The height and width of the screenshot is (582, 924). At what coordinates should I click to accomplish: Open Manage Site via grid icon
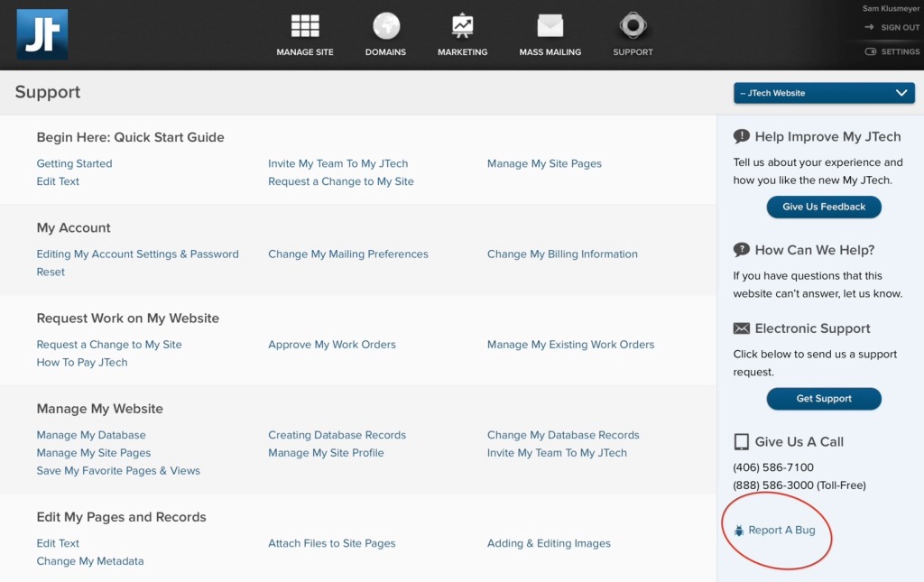point(305,26)
